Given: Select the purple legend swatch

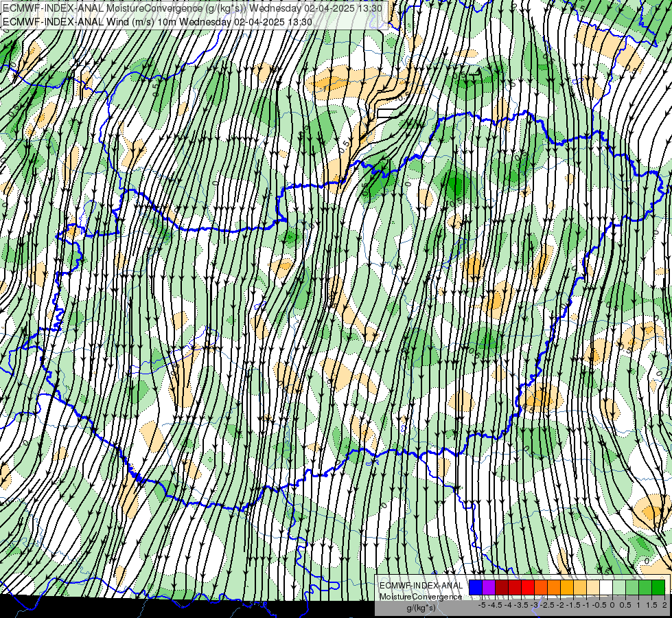Looking at the screenshot, I should tap(489, 587).
